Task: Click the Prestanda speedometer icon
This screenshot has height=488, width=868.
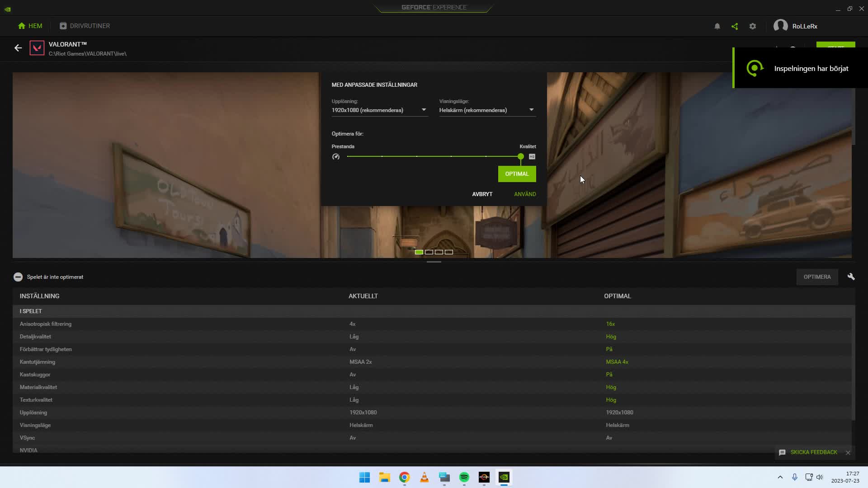Action: (x=336, y=156)
